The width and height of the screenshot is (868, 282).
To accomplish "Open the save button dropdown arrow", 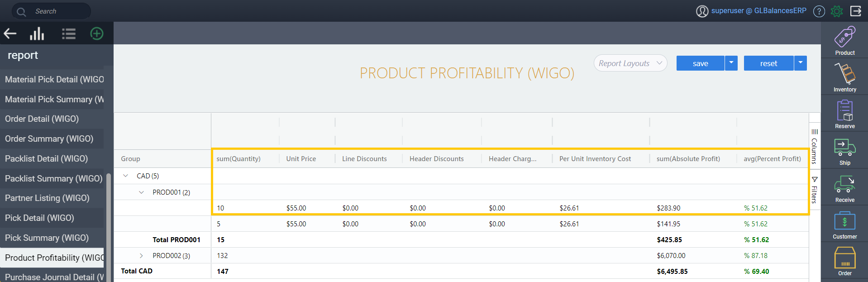I will [x=731, y=63].
